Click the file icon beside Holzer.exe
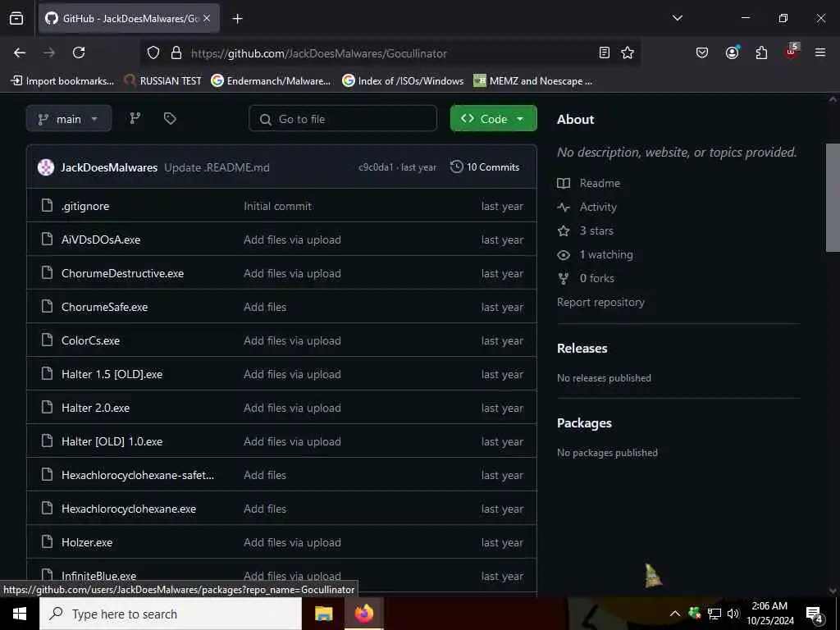Screen dimensions: 840x630 click(x=47, y=541)
